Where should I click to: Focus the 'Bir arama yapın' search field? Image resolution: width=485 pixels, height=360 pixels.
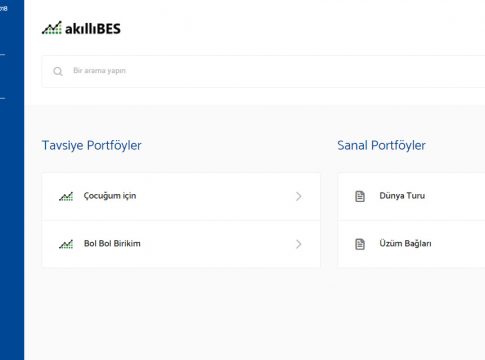[263, 71]
